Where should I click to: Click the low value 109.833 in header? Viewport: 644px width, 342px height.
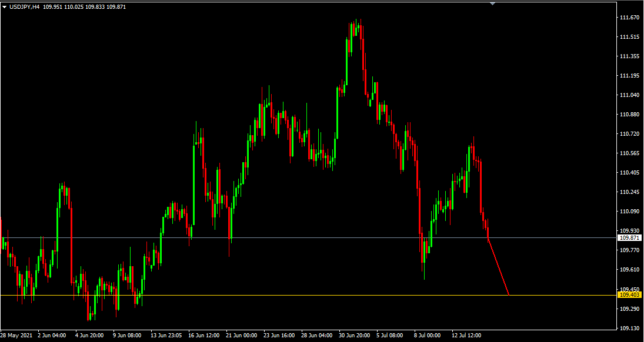click(x=95, y=7)
